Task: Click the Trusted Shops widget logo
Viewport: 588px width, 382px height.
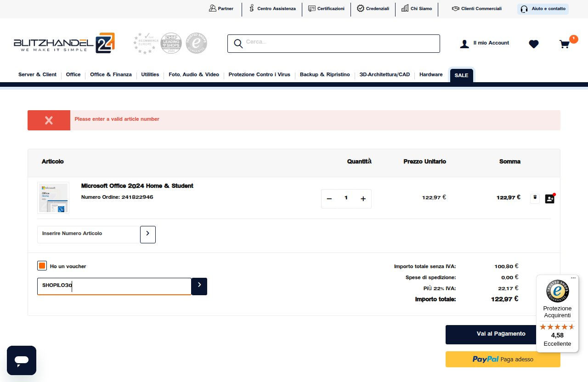Action: pos(557,291)
